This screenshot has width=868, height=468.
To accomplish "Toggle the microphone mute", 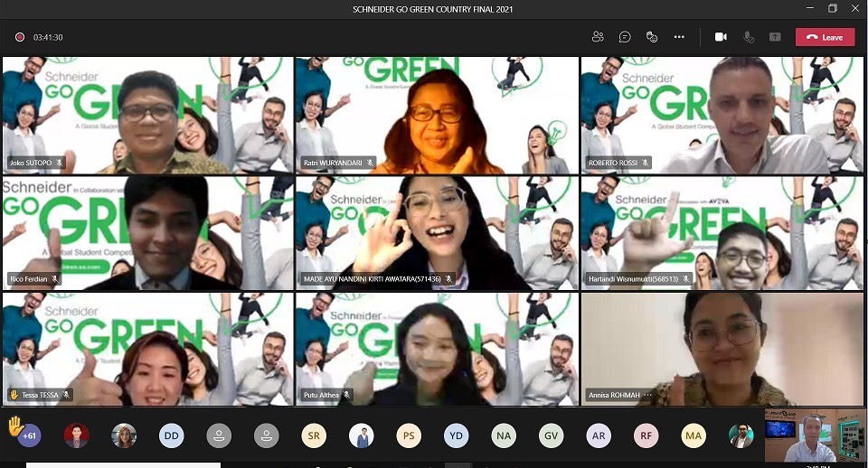I will [749, 37].
